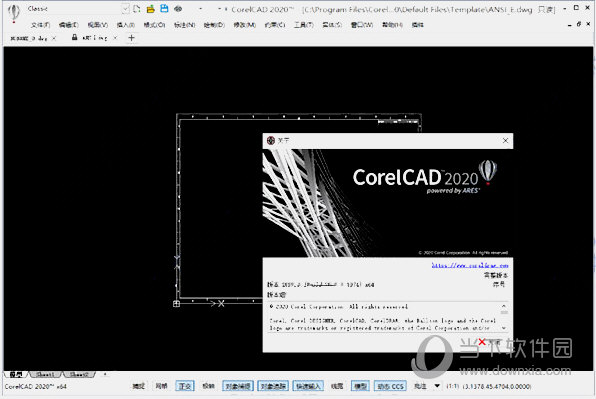Select the 模型 layout tab
This screenshot has height=399, width=596.
(16, 374)
